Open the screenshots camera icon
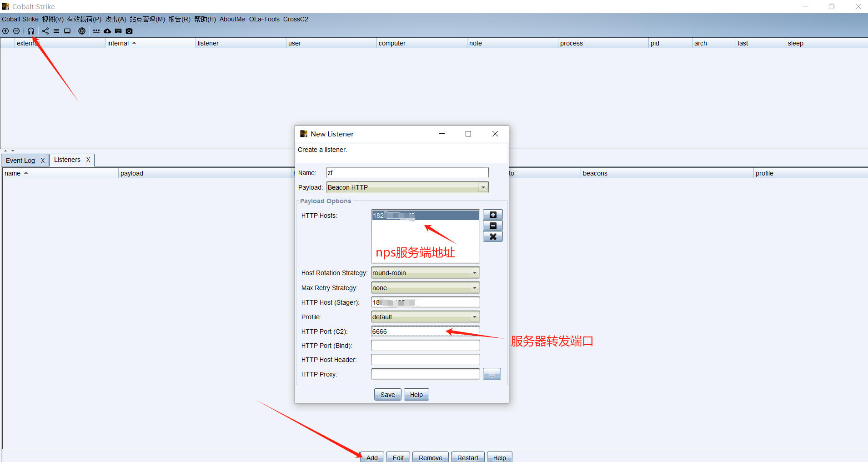 tap(129, 31)
